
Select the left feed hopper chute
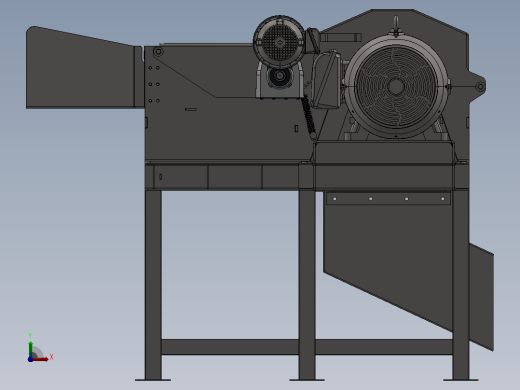pyautogui.click(x=84, y=68)
